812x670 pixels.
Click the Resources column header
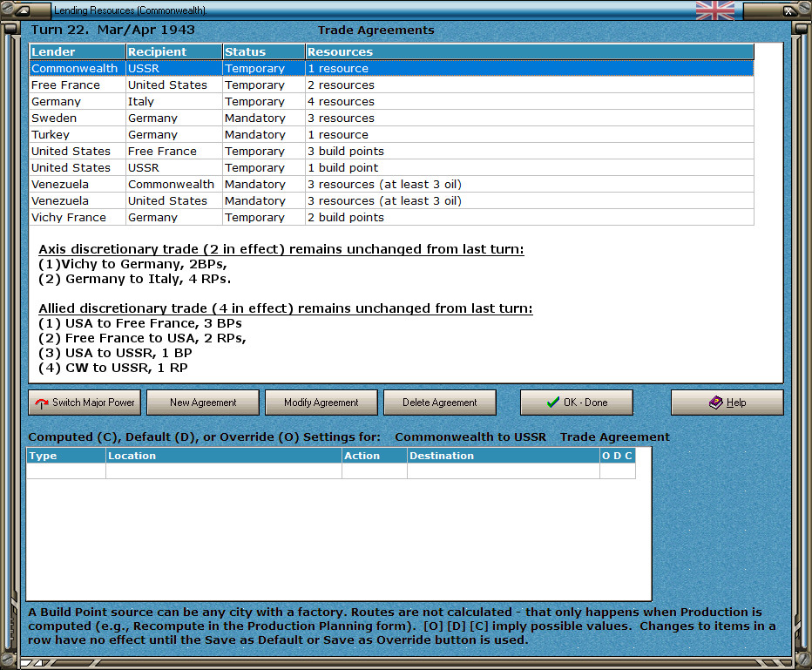coord(530,51)
